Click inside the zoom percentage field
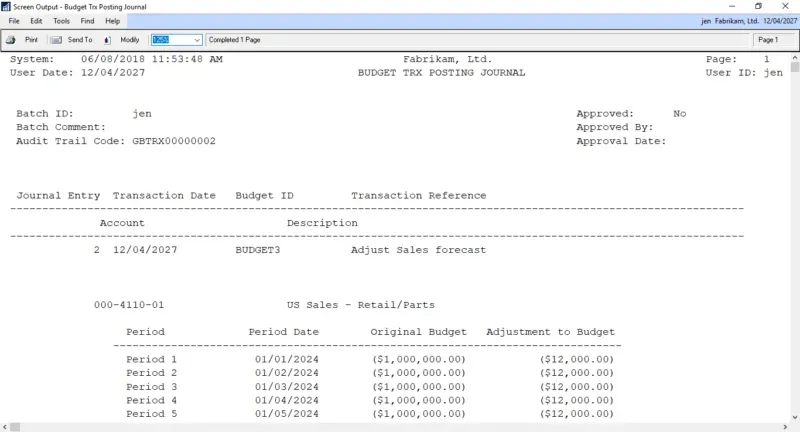This screenshot has width=800, height=432. (170, 40)
